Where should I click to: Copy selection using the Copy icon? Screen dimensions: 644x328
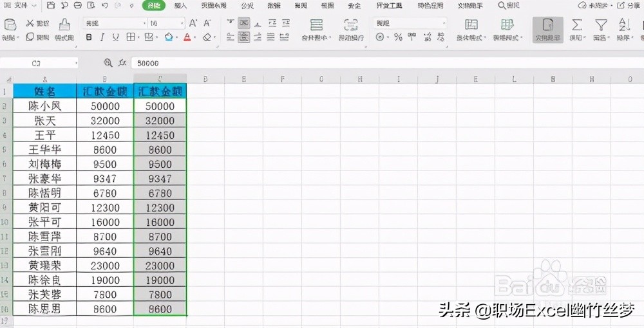[x=30, y=37]
